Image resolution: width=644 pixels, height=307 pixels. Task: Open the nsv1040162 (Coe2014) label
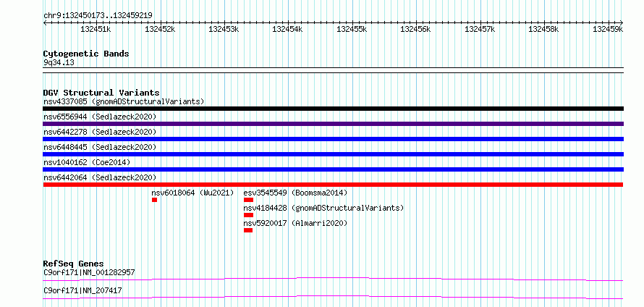click(87, 162)
